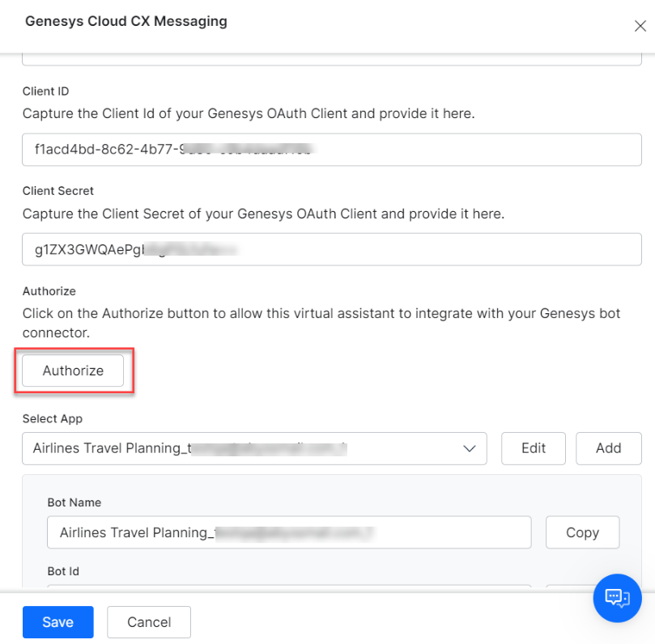Cancel the configuration changes
The height and width of the screenshot is (644, 655).
148,622
